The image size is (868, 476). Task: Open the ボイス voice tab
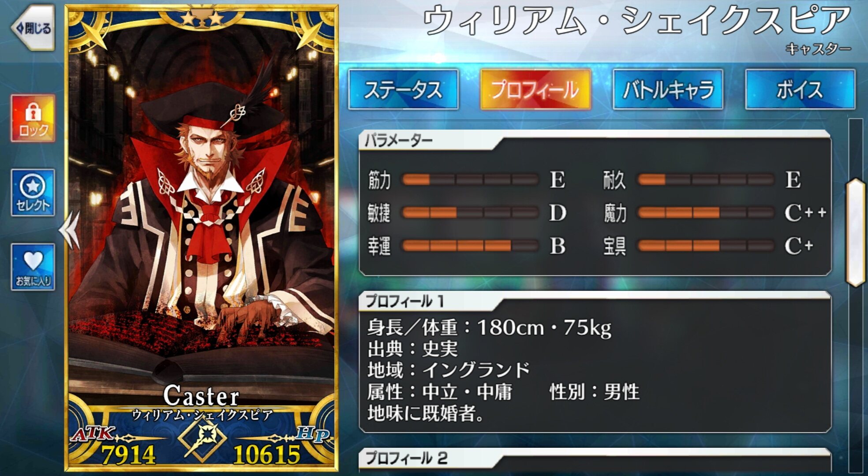pyautogui.click(x=800, y=89)
